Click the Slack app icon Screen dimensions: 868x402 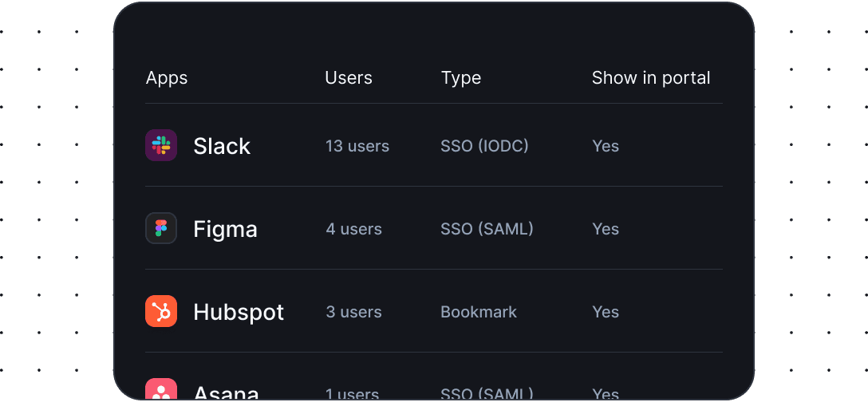click(x=161, y=145)
